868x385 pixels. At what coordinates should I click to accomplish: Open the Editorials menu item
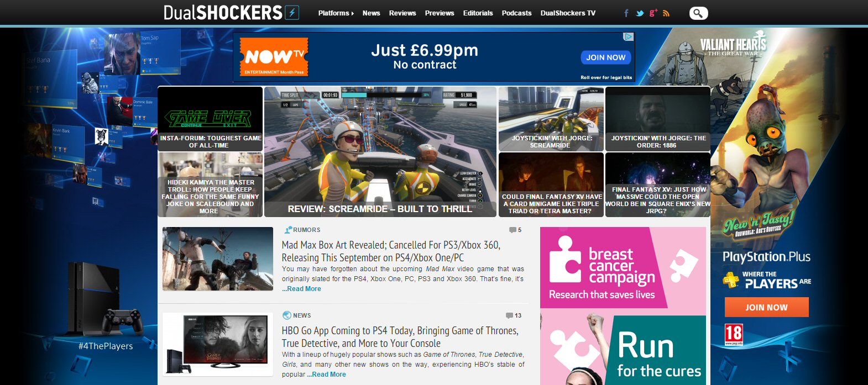click(x=478, y=13)
